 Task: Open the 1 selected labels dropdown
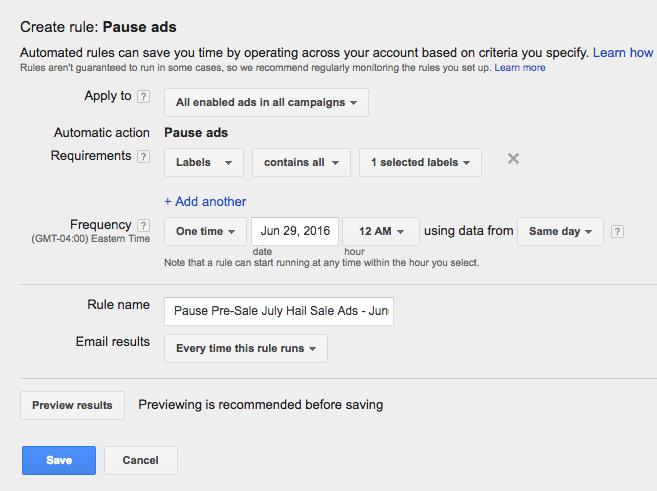(x=420, y=163)
